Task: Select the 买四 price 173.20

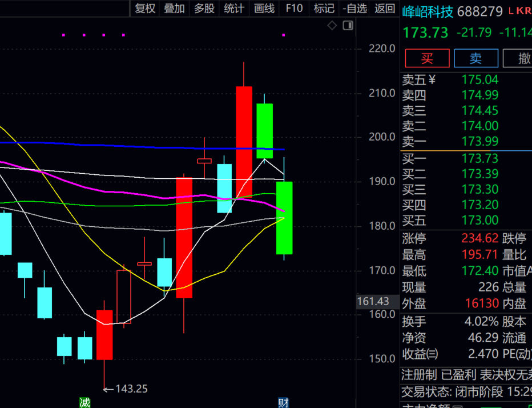Action: 479,205
